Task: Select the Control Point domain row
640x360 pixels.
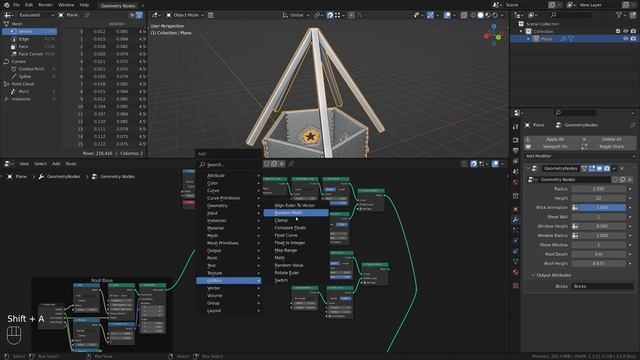Action: pos(29,69)
